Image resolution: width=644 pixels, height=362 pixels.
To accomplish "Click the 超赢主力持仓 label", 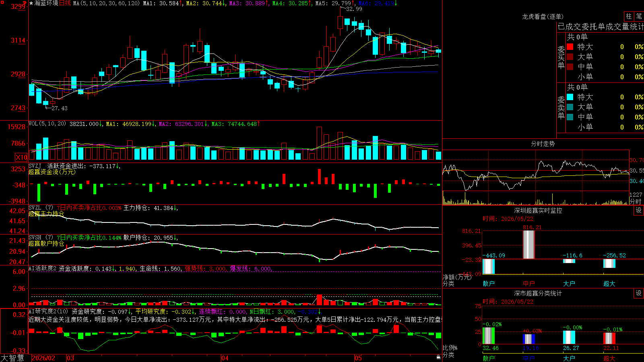I will pos(46,214).
